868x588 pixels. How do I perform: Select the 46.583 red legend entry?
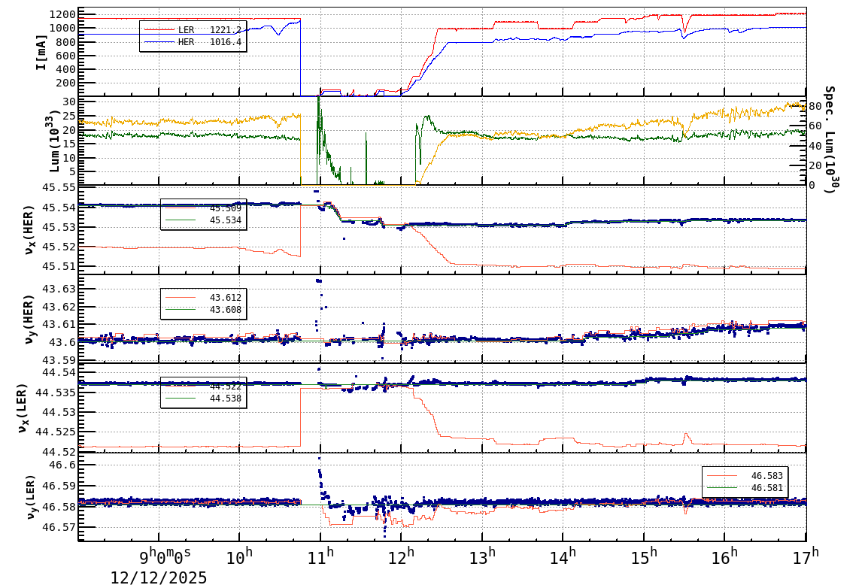752,475
